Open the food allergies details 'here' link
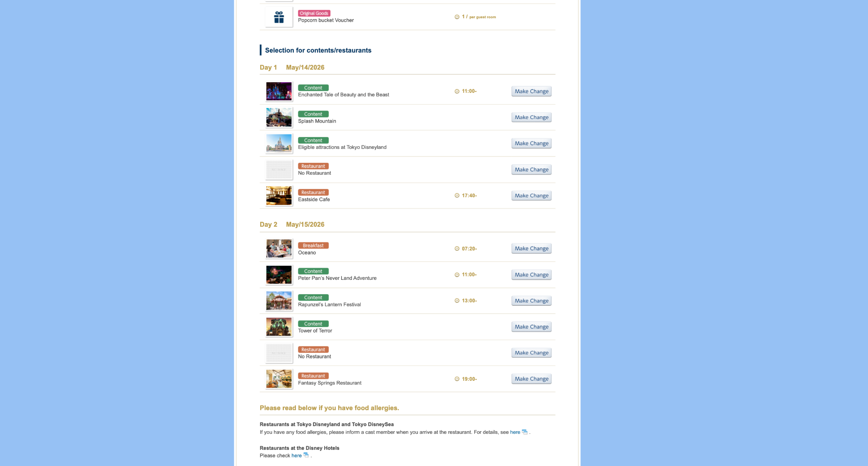Screen dimensions: 868x466 coord(515,432)
